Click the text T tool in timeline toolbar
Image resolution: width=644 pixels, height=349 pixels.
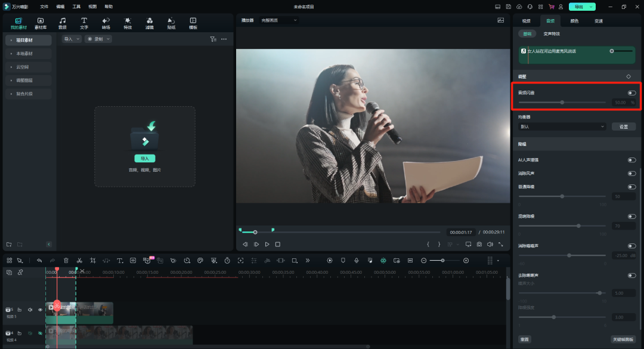(x=120, y=261)
